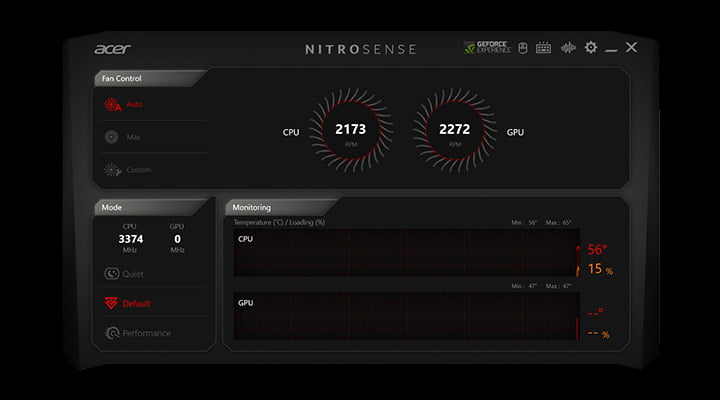Click the Monitoring panel header
720x400 pixels.
point(252,207)
